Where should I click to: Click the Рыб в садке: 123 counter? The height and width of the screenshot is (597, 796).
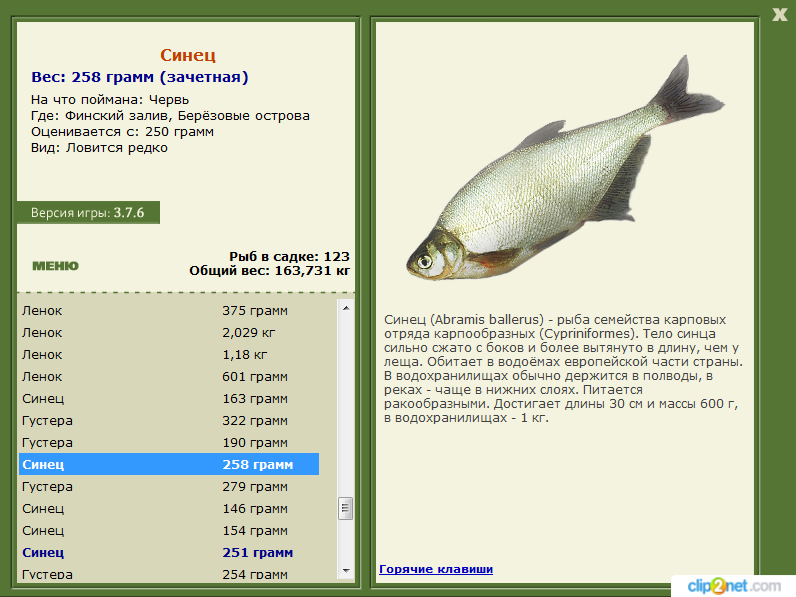point(289,256)
